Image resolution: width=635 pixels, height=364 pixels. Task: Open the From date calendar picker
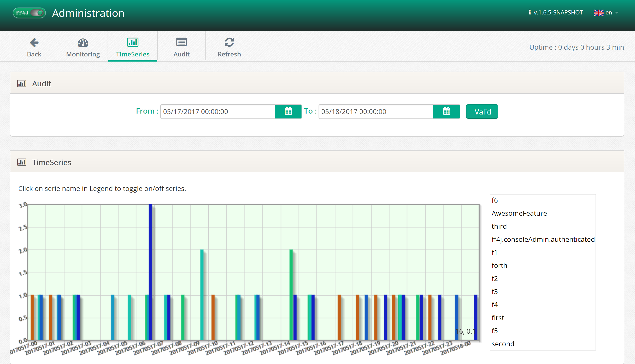[x=288, y=111]
